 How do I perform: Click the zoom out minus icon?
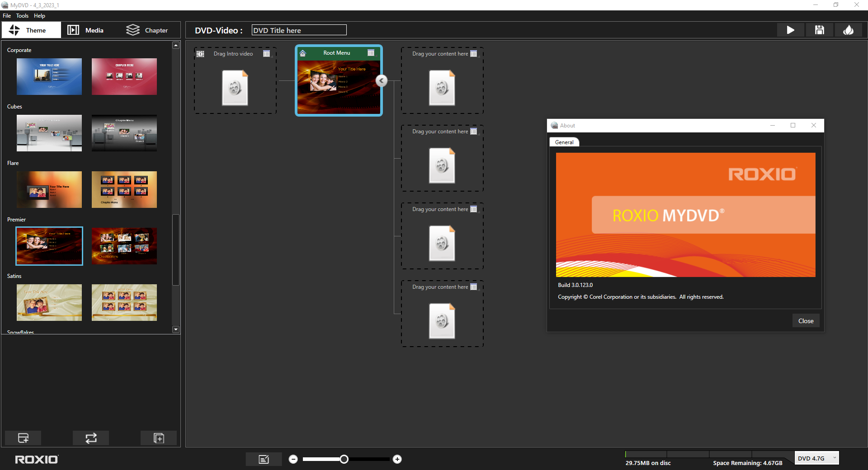tap(293, 459)
